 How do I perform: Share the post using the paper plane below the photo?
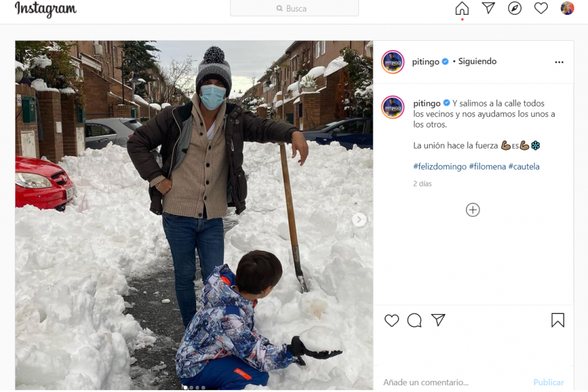[438, 320]
